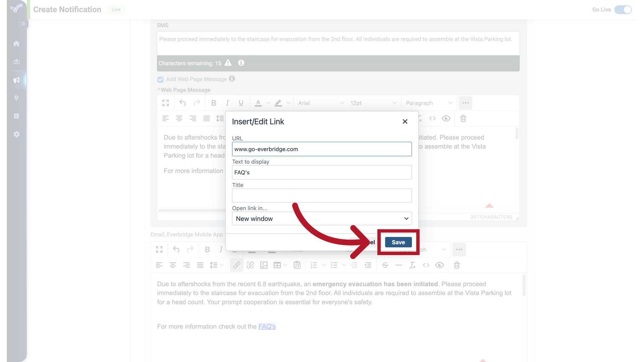Click the Underline formatting icon
Screen dimensions: 644x362
coord(240,103)
